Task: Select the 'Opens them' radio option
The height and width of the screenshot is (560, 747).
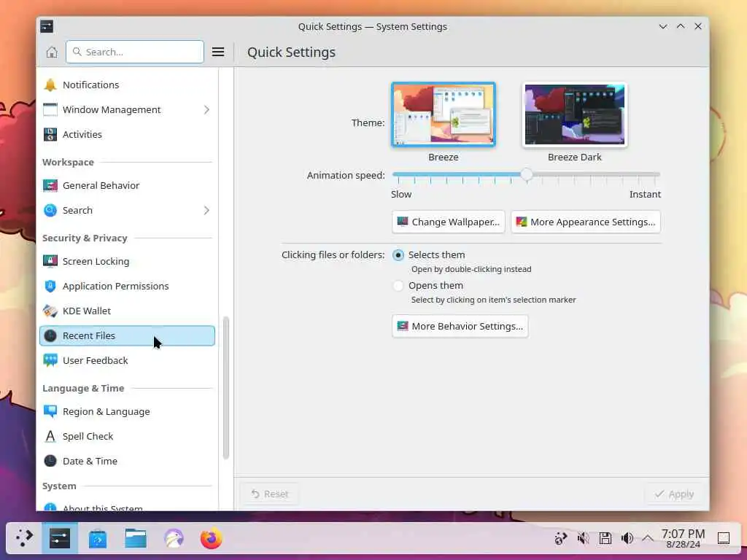Action: (398, 286)
